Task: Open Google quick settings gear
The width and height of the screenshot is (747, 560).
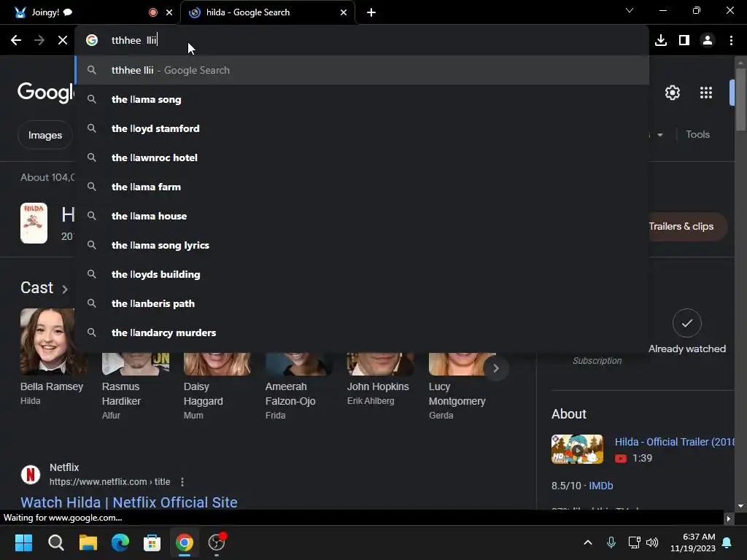Action: point(672,93)
